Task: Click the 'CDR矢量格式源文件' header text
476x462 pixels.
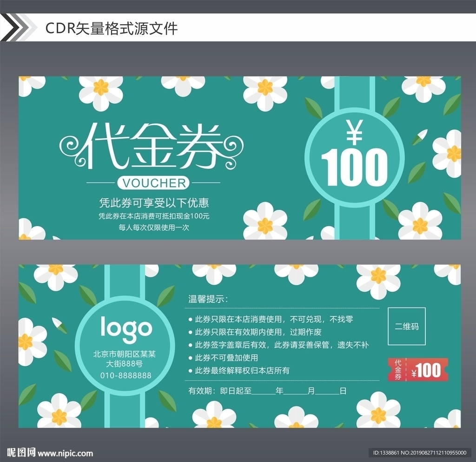Action: (111, 28)
